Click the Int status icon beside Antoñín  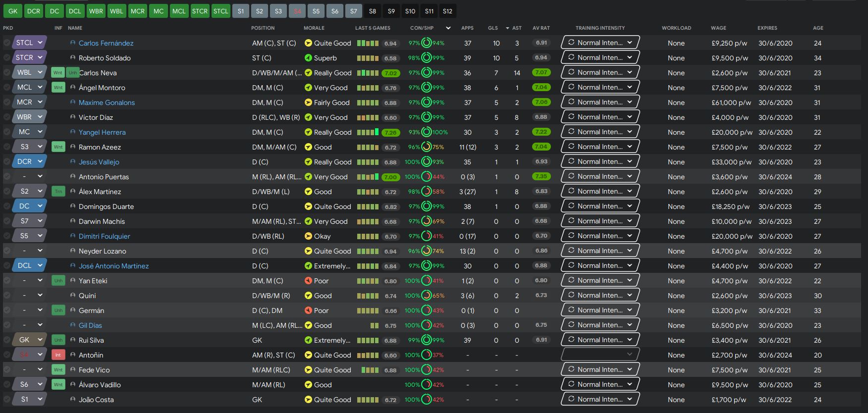point(58,355)
